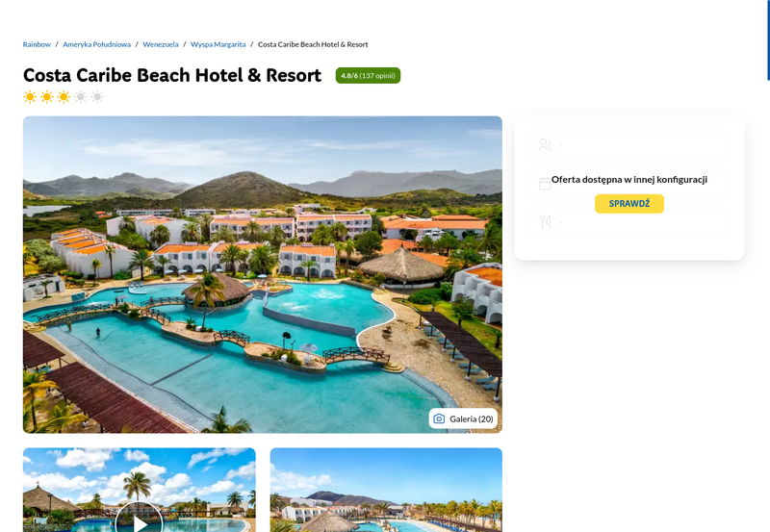Open Wenezuela breadcrumb link
The height and width of the screenshot is (532, 770).
coord(161,44)
